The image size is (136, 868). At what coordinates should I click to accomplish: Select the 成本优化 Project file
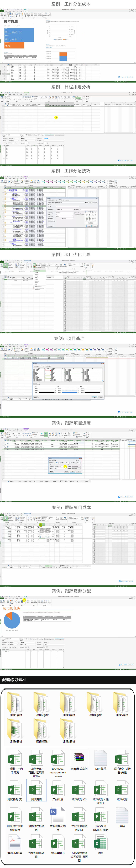(122, 790)
